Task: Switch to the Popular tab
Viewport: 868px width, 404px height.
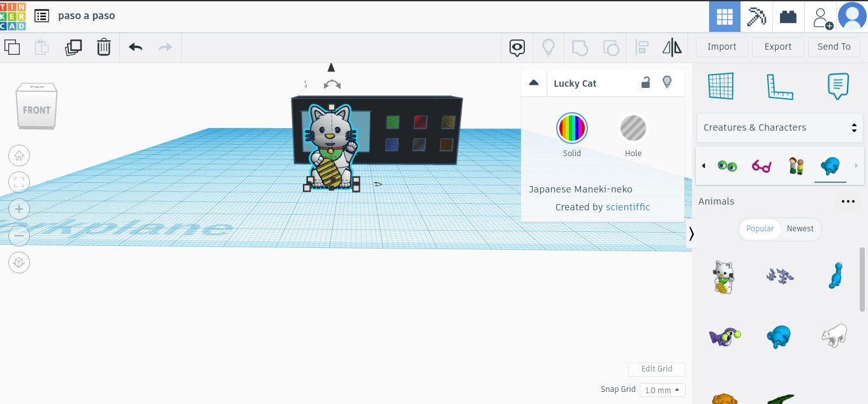Action: coord(760,229)
